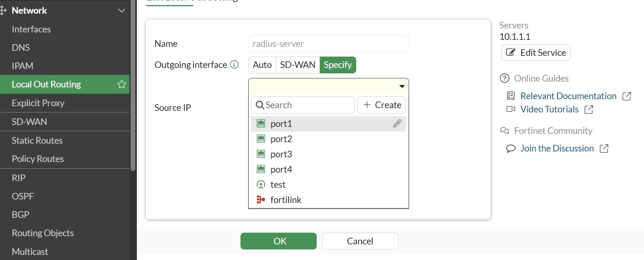Collapse the Network menu chevron
The height and width of the screenshot is (260, 644).
(x=122, y=11)
